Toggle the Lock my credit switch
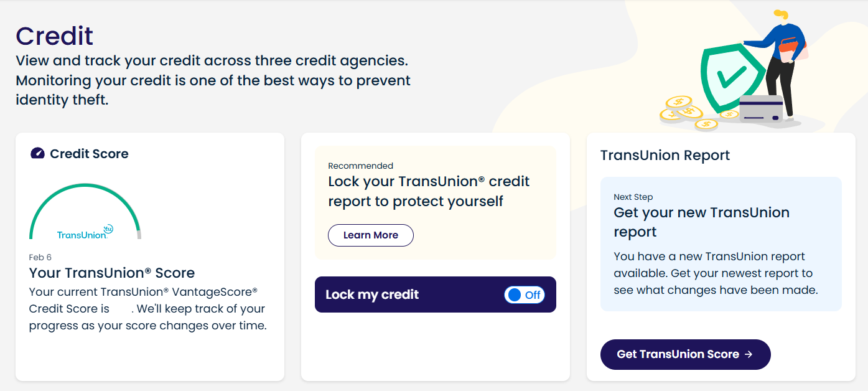 tap(524, 295)
